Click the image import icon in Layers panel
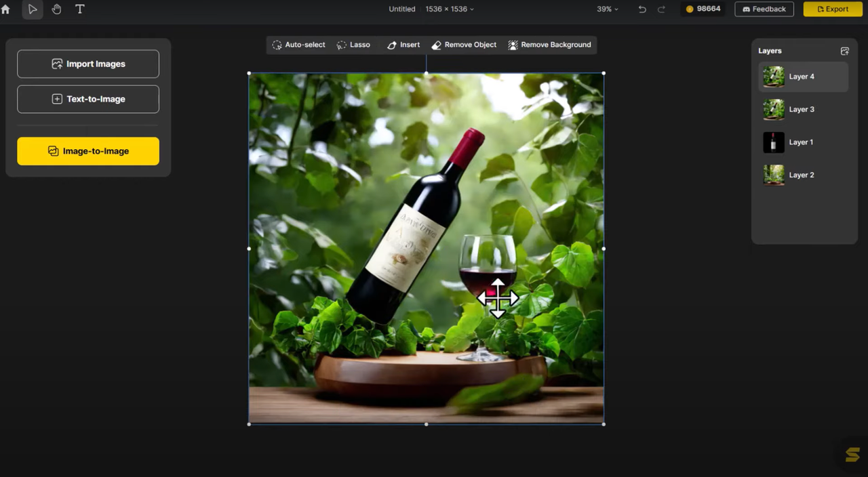868x477 pixels. click(844, 51)
